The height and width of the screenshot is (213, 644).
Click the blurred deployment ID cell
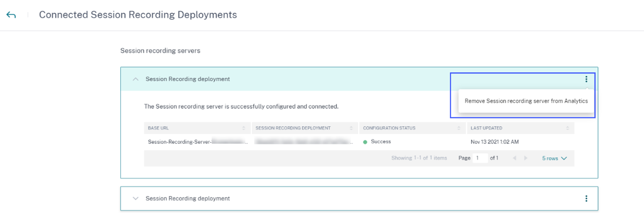tap(304, 142)
